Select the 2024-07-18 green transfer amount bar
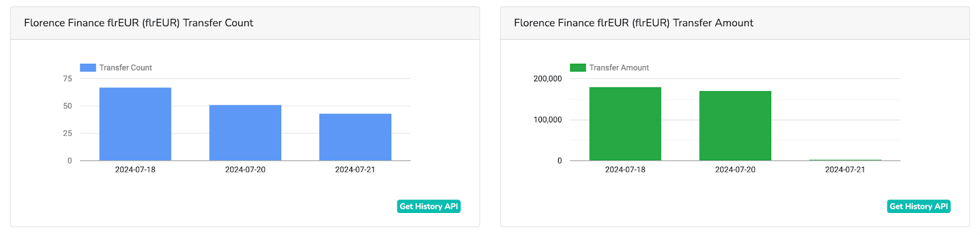The image size is (980, 235). tap(625, 124)
